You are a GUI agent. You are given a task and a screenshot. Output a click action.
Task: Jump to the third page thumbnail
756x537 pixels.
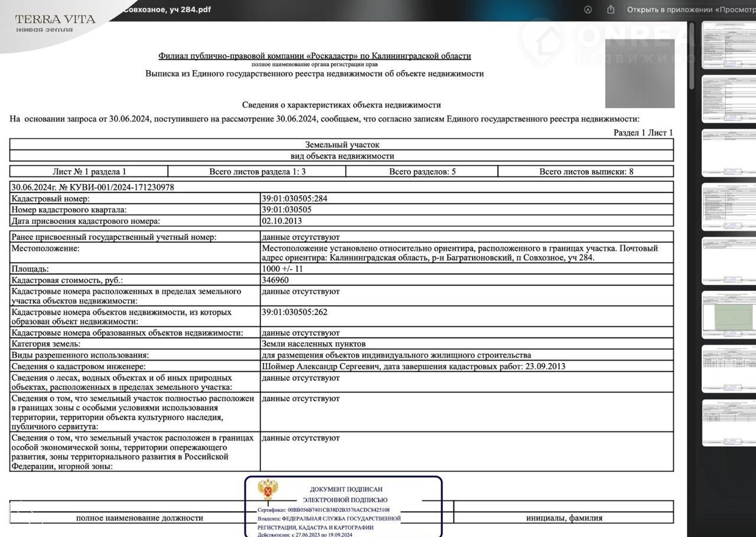pos(728,153)
